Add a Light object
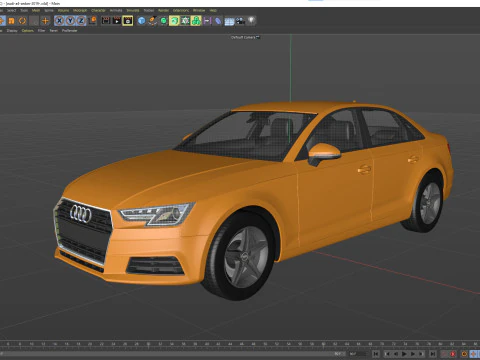The height and width of the screenshot is (360, 480). pyautogui.click(x=251, y=21)
